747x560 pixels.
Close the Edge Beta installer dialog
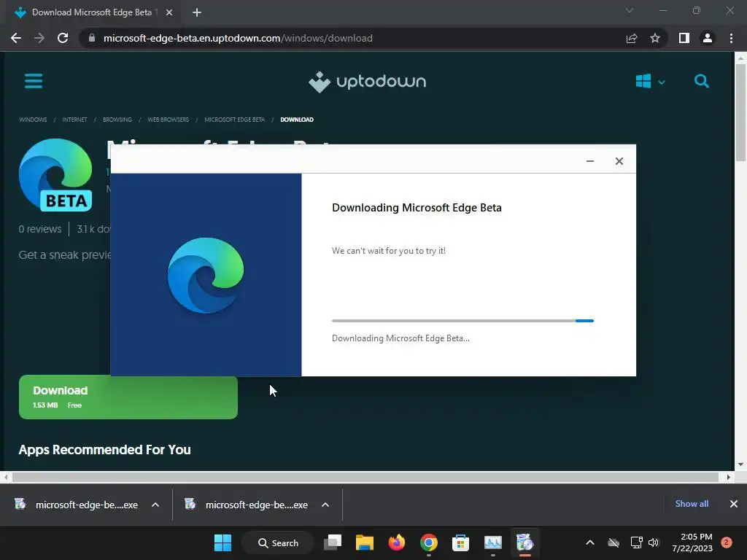coord(619,161)
